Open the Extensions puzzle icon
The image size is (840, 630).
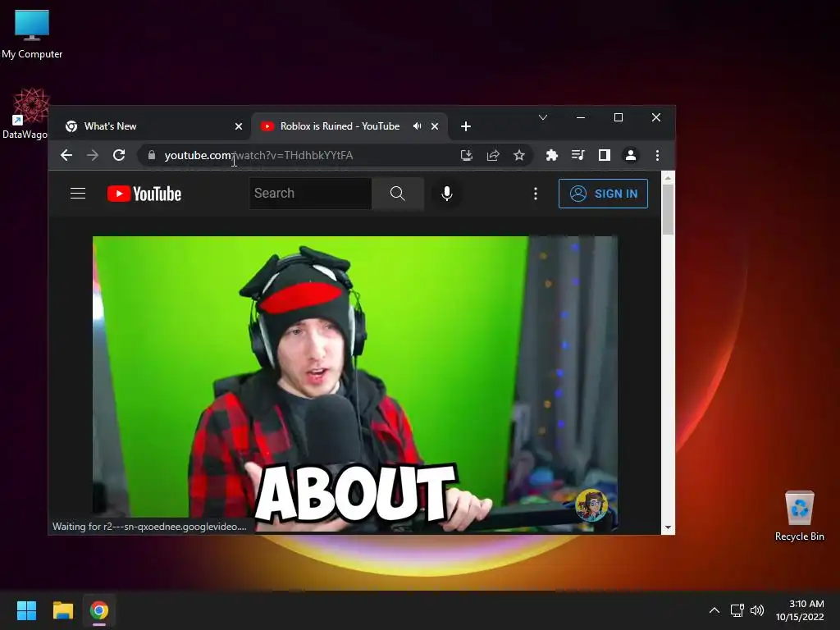(x=552, y=155)
